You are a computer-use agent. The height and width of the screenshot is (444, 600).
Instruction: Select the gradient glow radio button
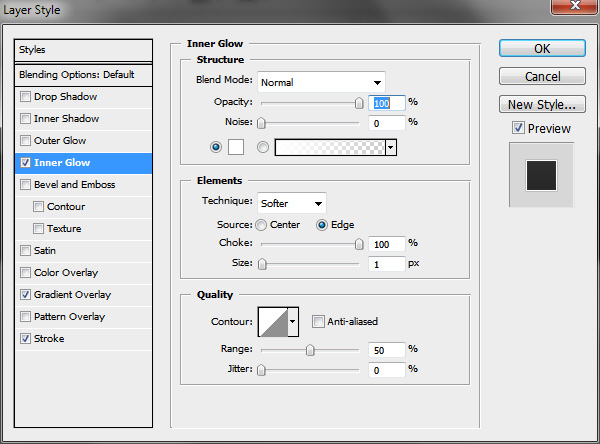[263, 147]
